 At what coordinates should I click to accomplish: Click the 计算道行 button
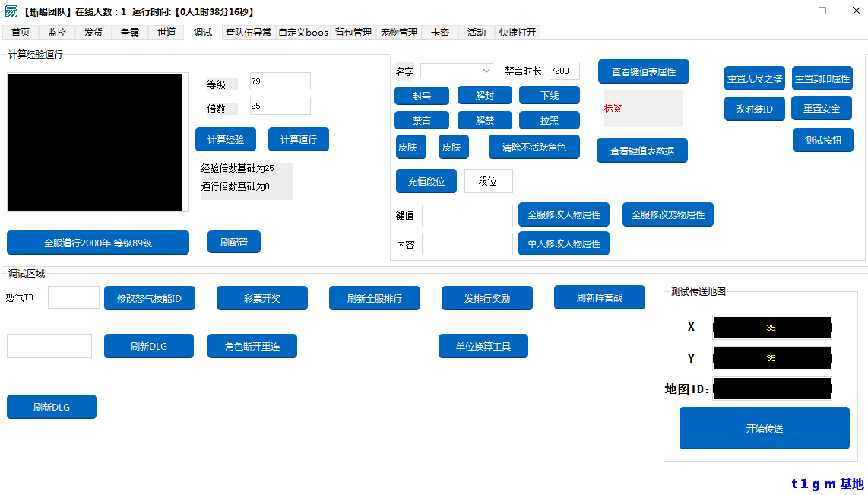298,140
